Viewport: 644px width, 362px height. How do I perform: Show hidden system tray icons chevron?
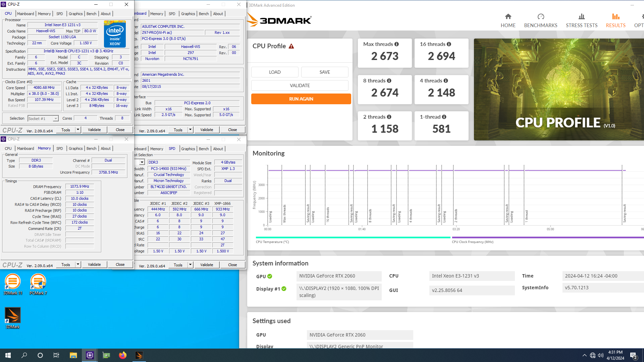584,355
